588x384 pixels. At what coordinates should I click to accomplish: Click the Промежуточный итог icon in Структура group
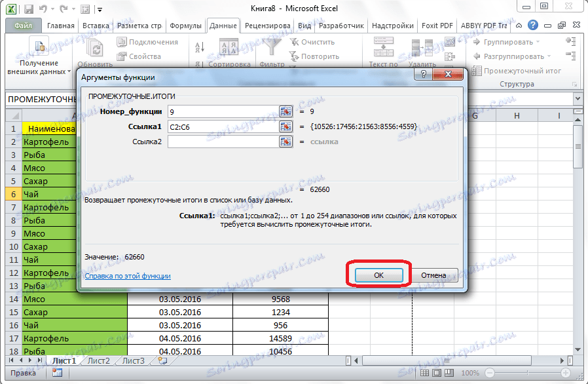477,71
